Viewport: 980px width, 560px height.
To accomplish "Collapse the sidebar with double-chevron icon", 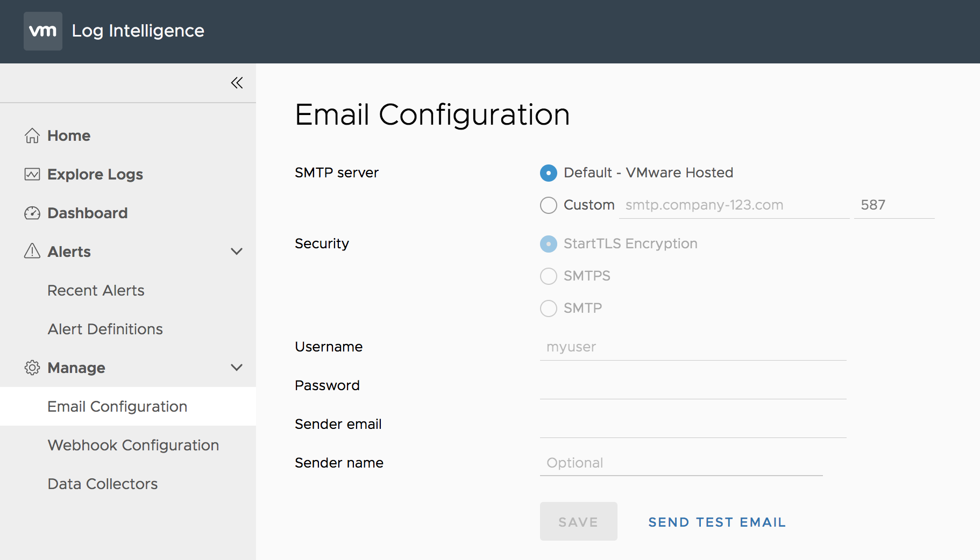I will pyautogui.click(x=237, y=83).
